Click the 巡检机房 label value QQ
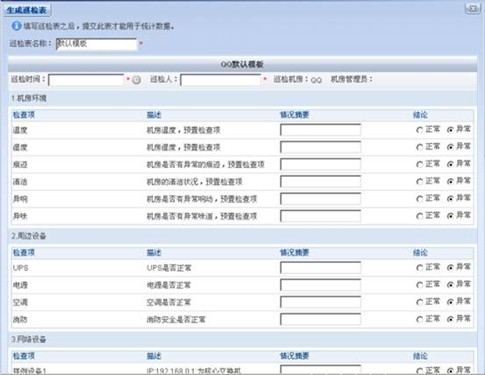This screenshot has height=375, width=485. pos(316,80)
